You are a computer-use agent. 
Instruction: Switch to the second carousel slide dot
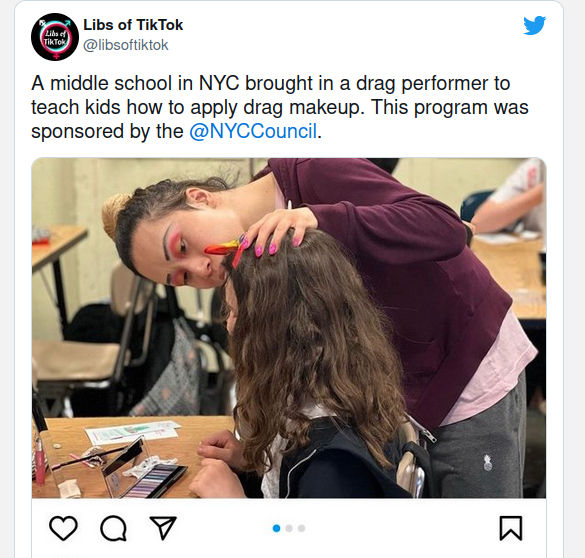click(x=289, y=528)
